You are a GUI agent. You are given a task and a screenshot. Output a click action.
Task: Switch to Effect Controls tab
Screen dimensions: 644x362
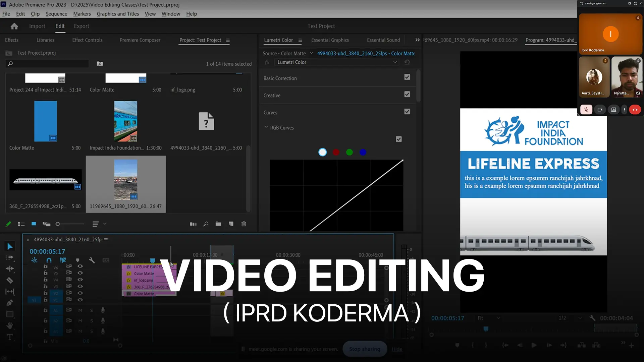(87, 40)
